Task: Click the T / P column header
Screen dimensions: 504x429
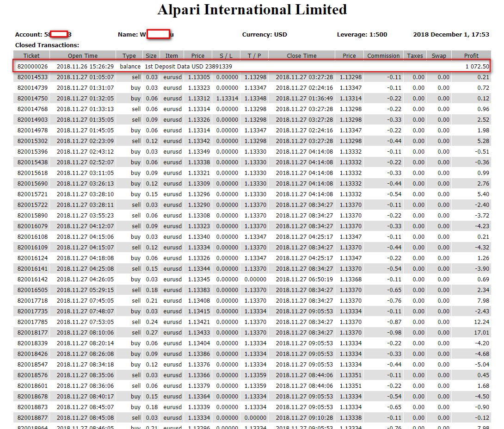Action: click(254, 56)
